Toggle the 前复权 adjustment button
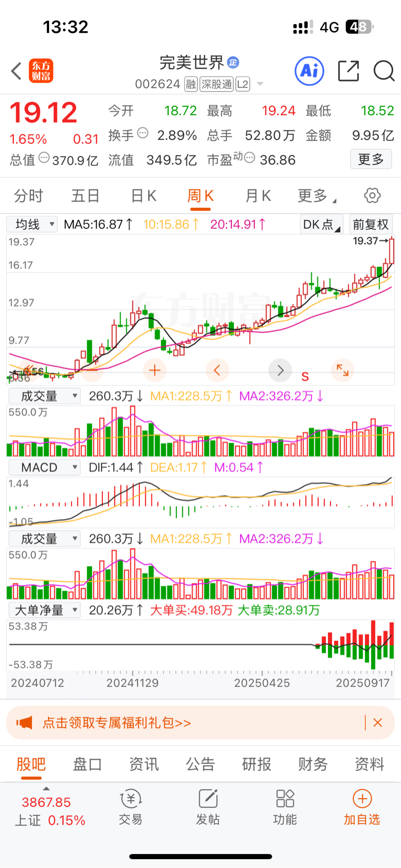 (370, 224)
